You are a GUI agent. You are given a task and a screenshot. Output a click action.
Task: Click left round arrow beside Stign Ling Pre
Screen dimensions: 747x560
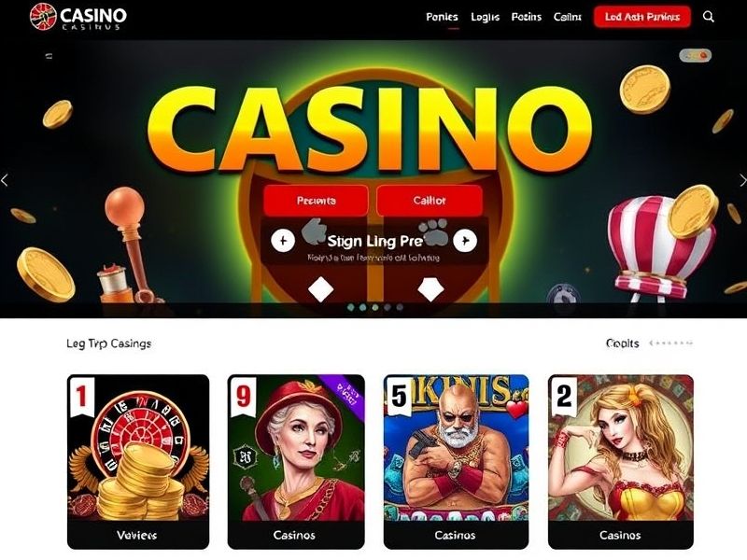(x=283, y=241)
